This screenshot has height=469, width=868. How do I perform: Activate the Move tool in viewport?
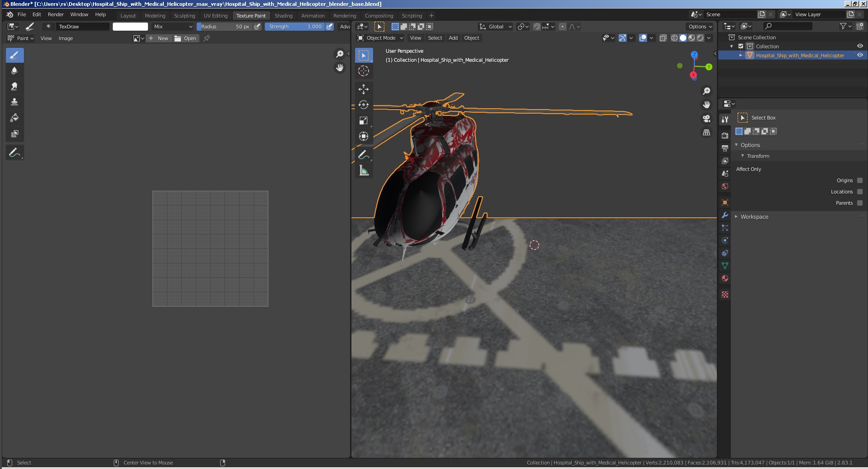click(x=364, y=89)
